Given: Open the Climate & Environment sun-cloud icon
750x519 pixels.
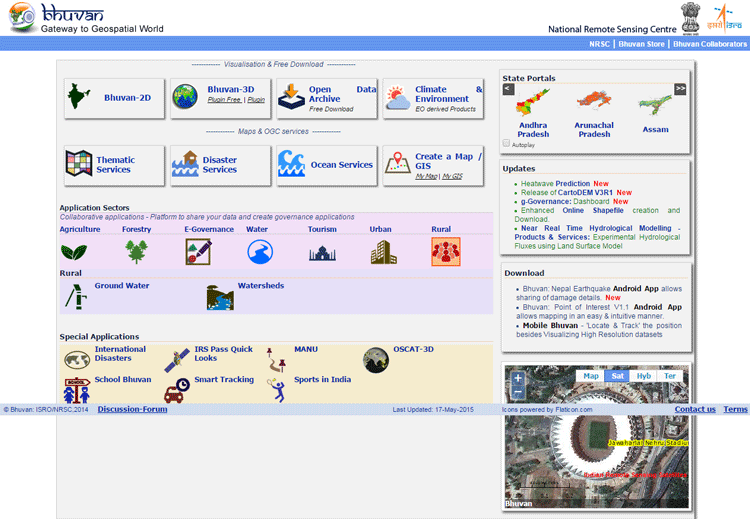Looking at the screenshot, I should [x=398, y=97].
